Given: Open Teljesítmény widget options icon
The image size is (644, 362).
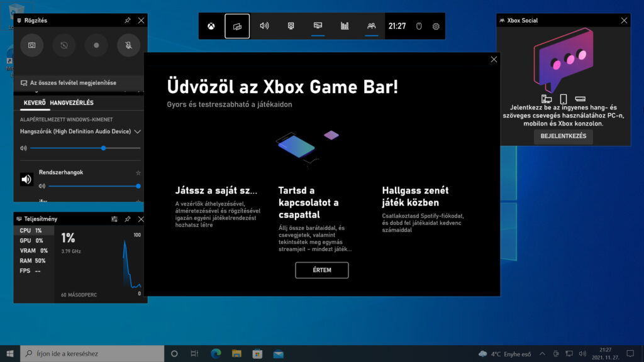Looking at the screenshot, I should tap(114, 219).
